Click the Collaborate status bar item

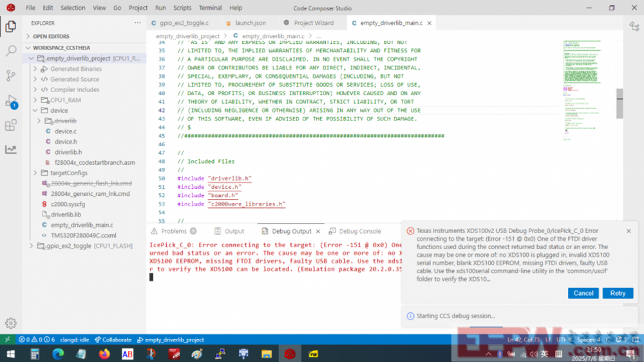click(113, 340)
